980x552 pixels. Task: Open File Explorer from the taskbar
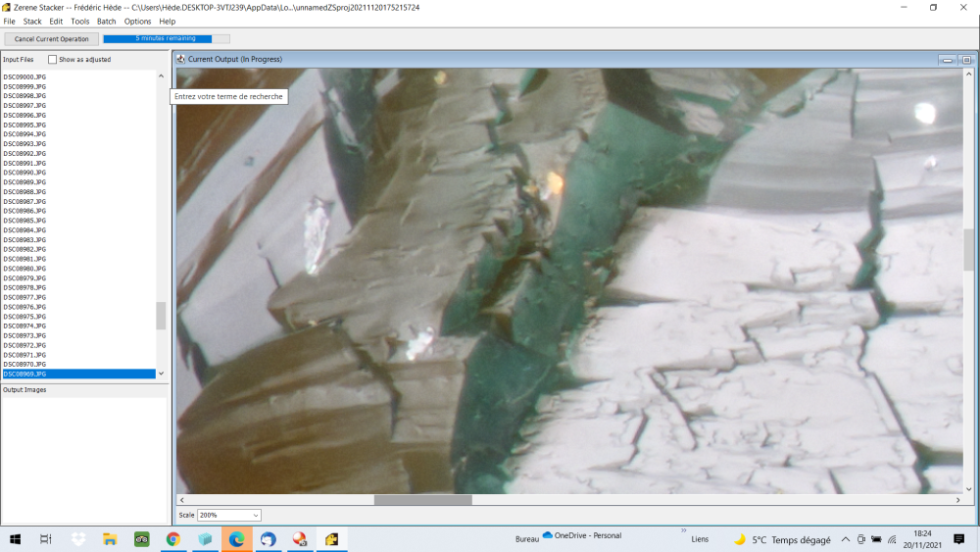click(110, 539)
